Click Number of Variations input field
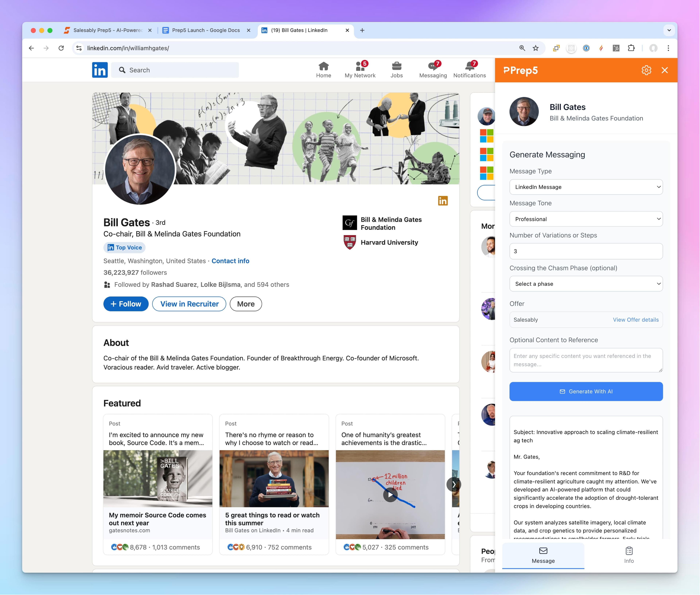 click(x=586, y=251)
